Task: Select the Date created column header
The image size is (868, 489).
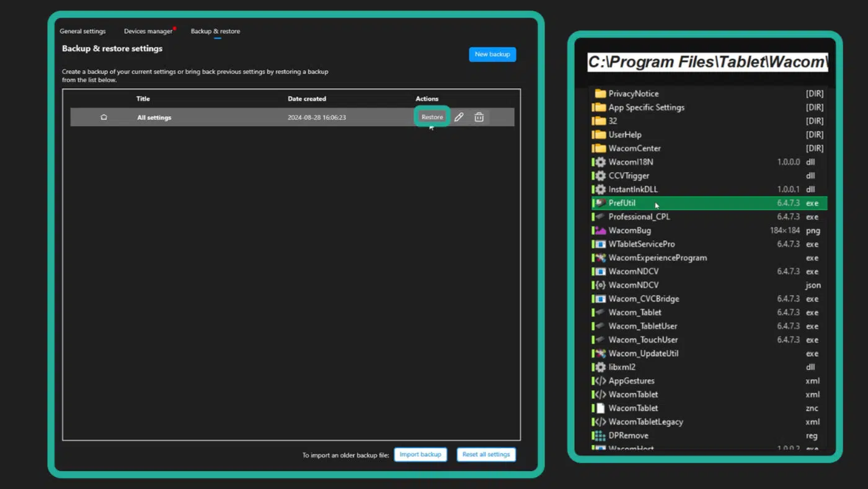Action: [x=307, y=99]
